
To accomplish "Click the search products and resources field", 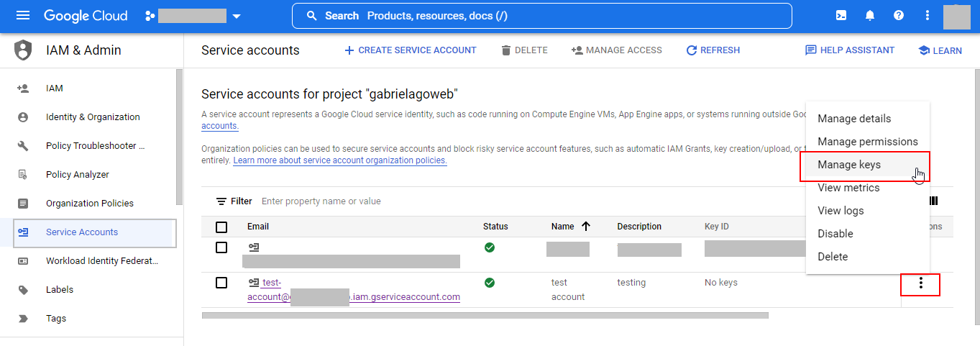I will pos(541,16).
